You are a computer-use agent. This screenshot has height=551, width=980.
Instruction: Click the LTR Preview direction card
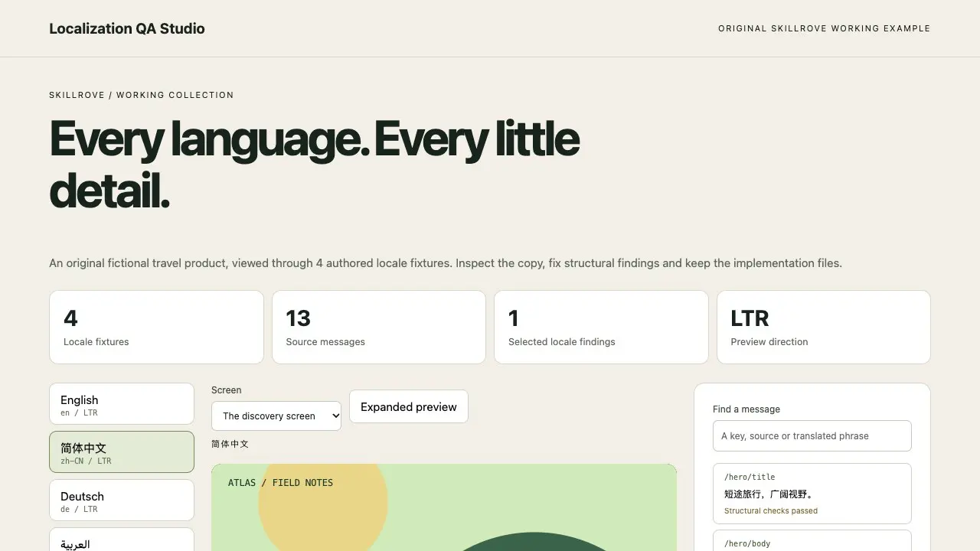[x=824, y=328]
